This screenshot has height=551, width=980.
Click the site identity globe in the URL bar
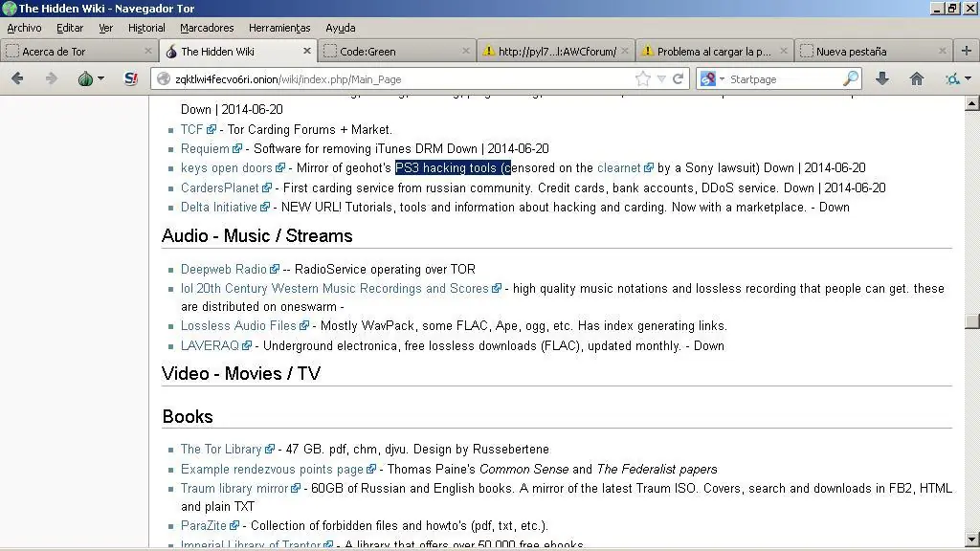pyautogui.click(x=164, y=79)
